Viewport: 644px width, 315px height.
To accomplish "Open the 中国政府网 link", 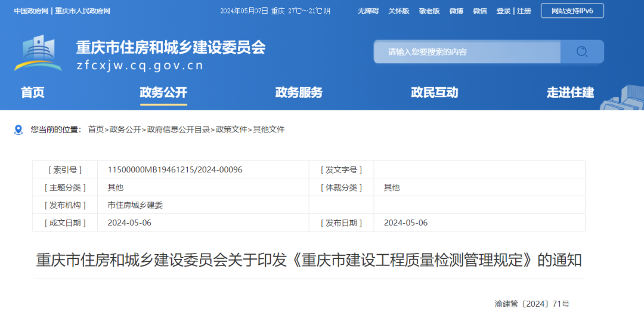I will point(32,11).
